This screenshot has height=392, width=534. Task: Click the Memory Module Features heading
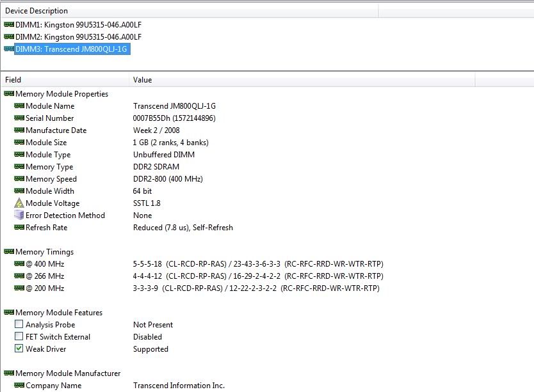click(x=59, y=312)
